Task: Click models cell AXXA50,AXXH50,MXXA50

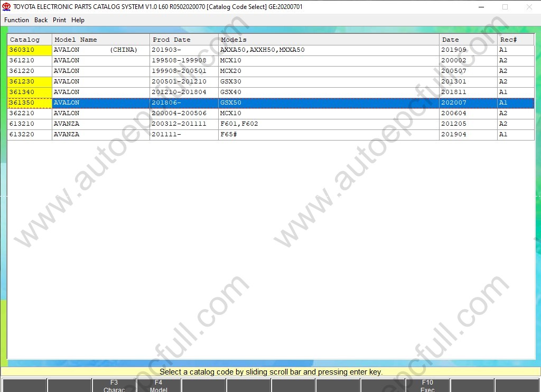Action: pos(329,50)
